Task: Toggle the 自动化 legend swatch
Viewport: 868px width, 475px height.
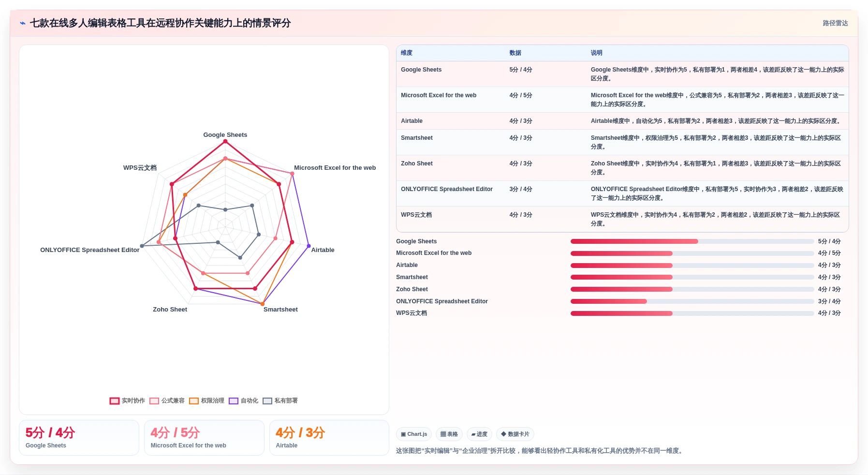Action: tap(234, 401)
